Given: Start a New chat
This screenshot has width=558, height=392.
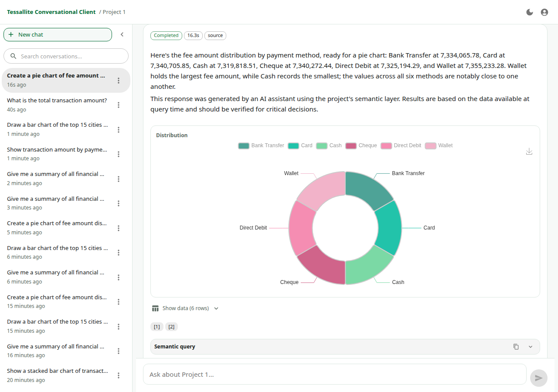Looking at the screenshot, I should coord(58,34).
